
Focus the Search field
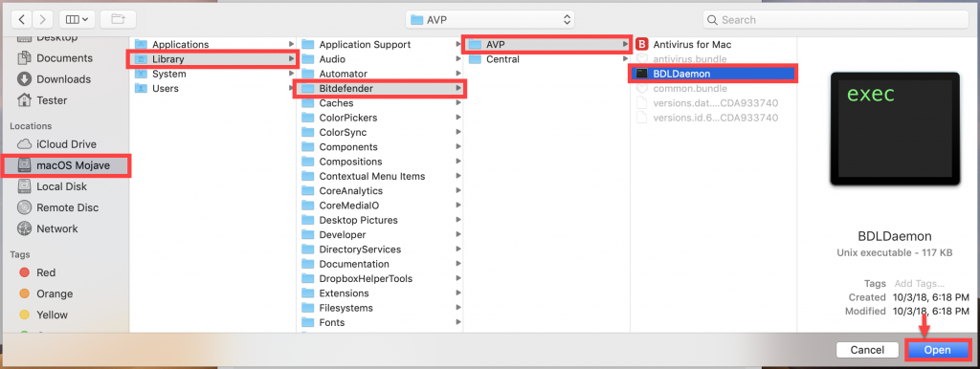tap(835, 20)
